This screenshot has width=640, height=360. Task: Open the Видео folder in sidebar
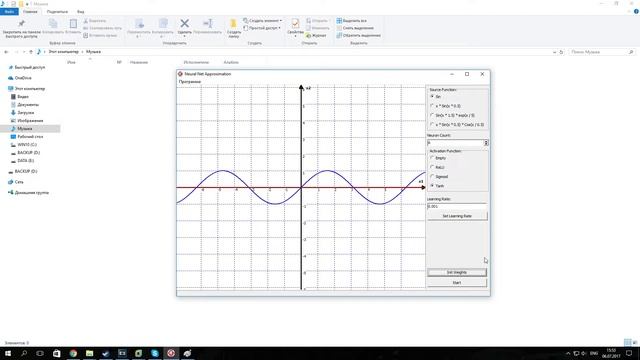pyautogui.click(x=23, y=97)
